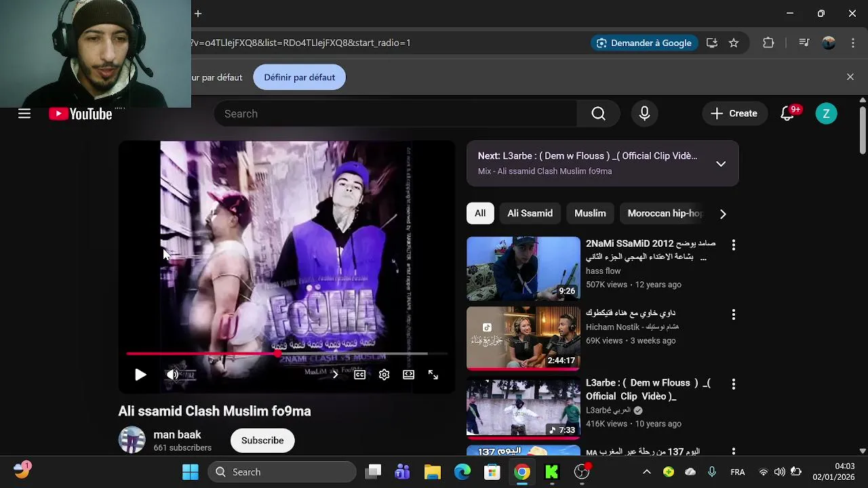
Task: Open Hicham Nostik video thumbnail
Action: tap(524, 338)
